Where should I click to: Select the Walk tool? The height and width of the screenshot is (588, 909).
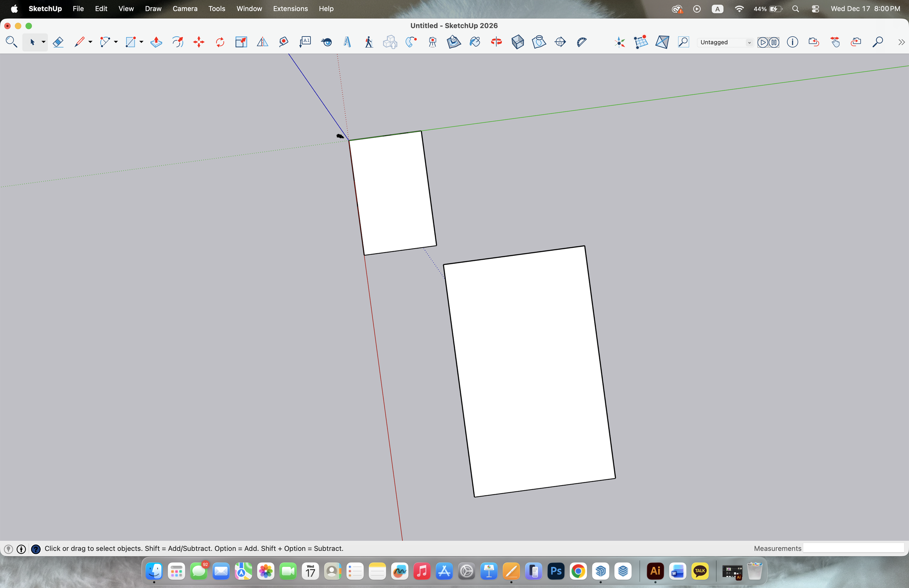click(368, 42)
